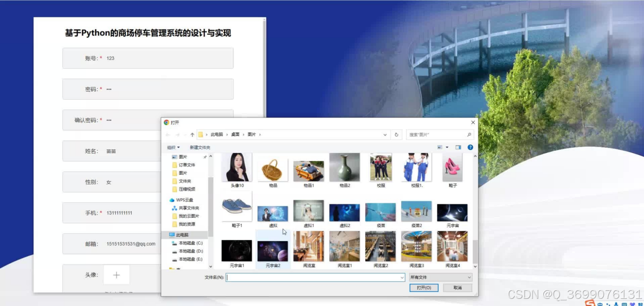Image resolution: width=644 pixels, height=306 pixels.
Task: Select 本地磁盘 (D:) drive
Action: (x=190, y=251)
